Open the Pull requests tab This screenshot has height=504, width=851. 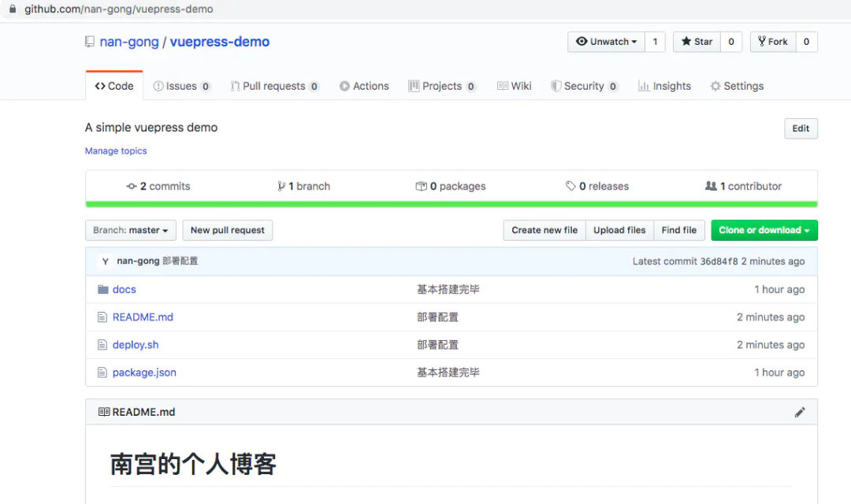(x=275, y=86)
